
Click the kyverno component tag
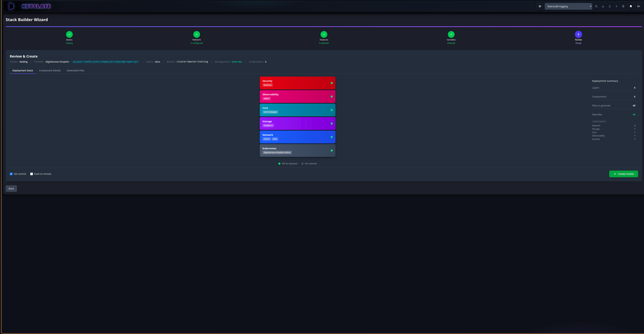point(268,85)
